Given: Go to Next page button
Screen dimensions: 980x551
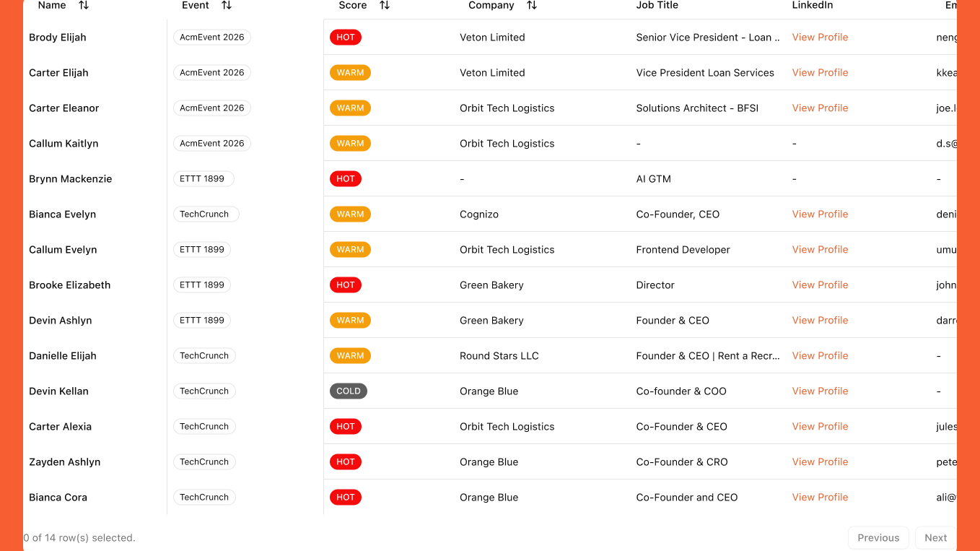Looking at the screenshot, I should 935,538.
